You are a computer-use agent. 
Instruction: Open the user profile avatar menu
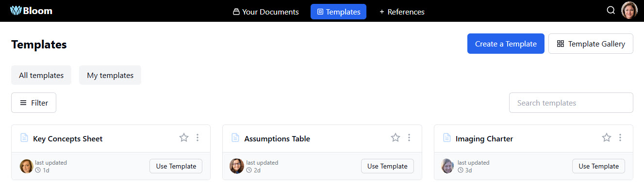(x=629, y=10)
